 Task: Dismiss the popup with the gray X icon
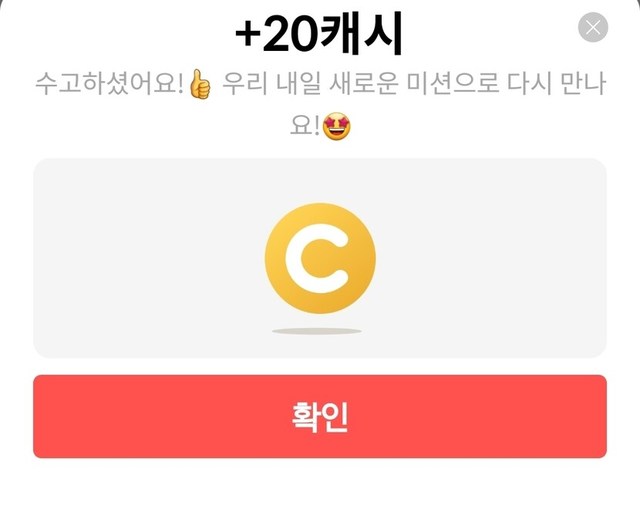[593, 27]
